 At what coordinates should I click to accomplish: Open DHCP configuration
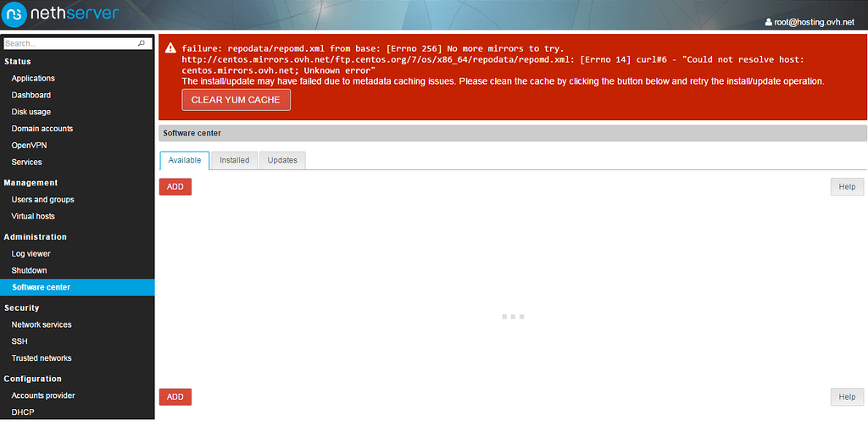(23, 412)
